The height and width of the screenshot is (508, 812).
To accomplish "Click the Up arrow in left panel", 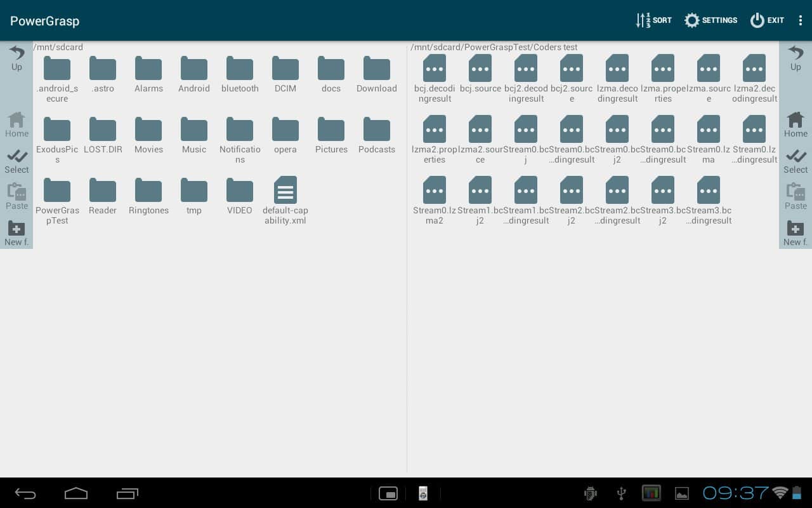I will 16,58.
